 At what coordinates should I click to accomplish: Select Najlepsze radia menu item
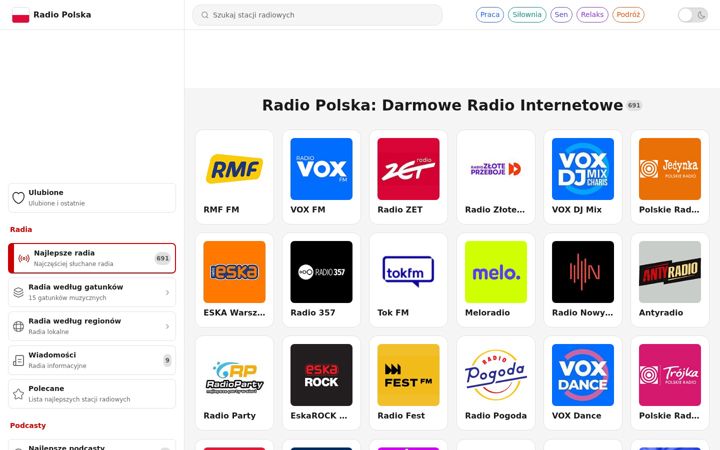(x=92, y=259)
